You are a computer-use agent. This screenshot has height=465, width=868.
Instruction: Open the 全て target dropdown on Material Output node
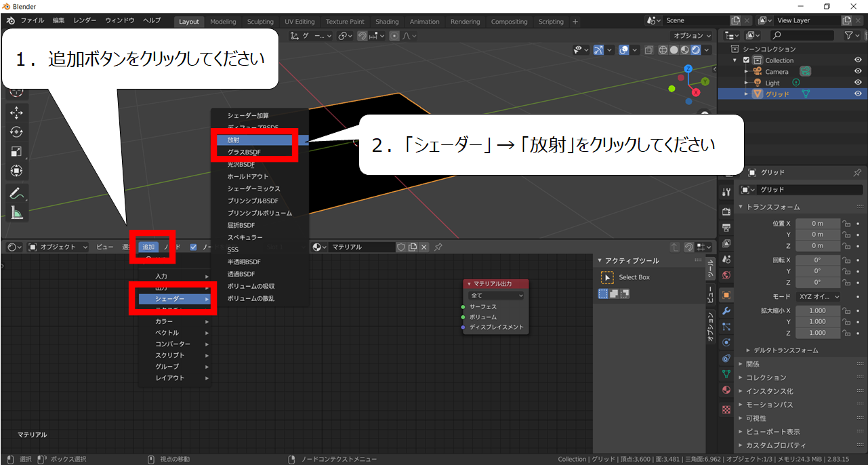tap(496, 296)
